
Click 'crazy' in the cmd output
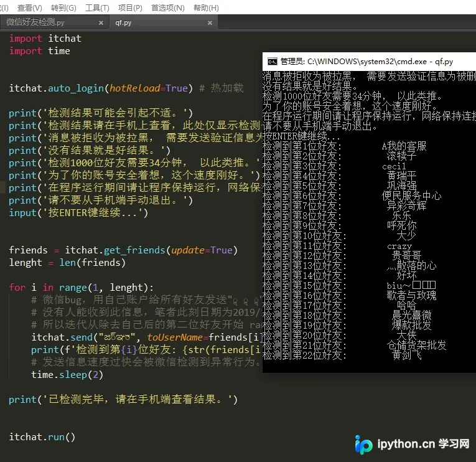click(x=399, y=246)
